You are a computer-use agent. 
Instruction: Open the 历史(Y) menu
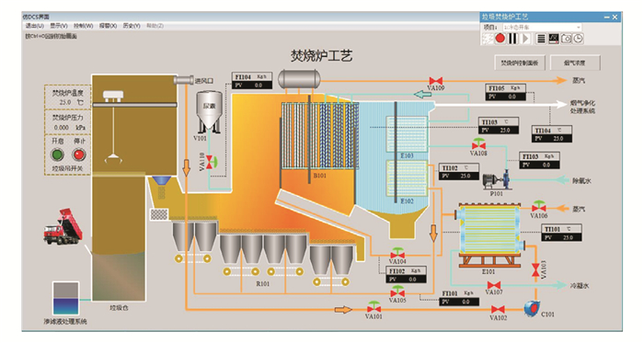pos(132,26)
